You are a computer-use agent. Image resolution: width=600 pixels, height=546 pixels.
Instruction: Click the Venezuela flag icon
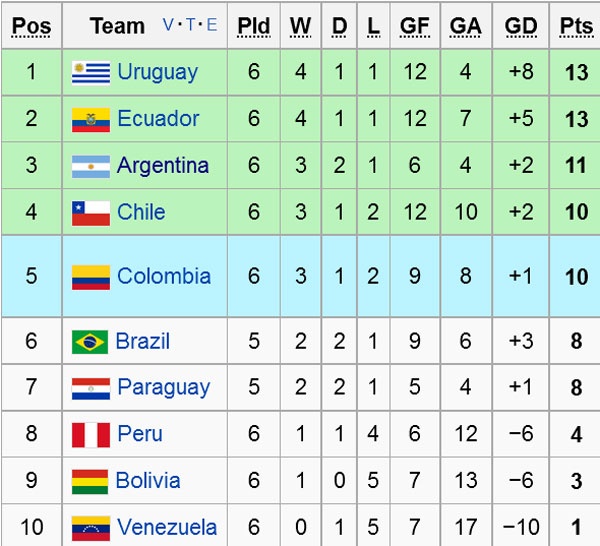pos(91,527)
